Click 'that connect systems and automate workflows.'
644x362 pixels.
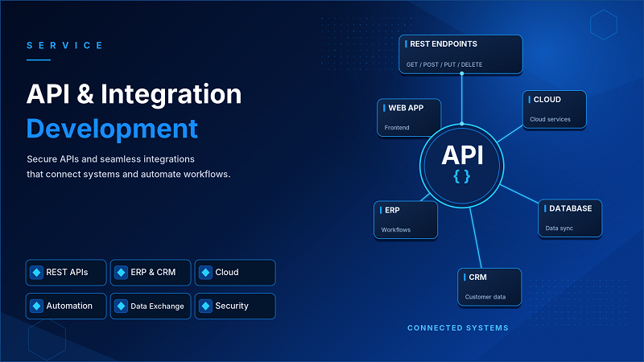[129, 175]
